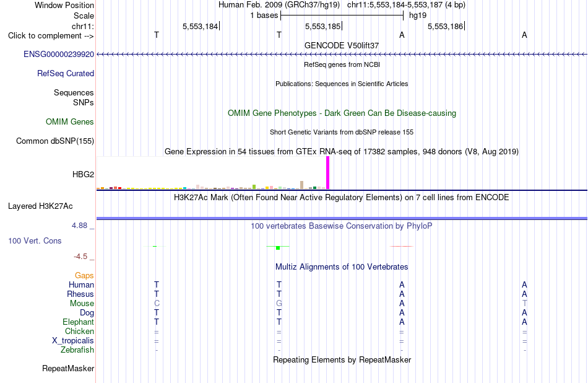The width and height of the screenshot is (588, 383).
Task: Click the tall magenta GTEx expression bar
Action: [328, 173]
